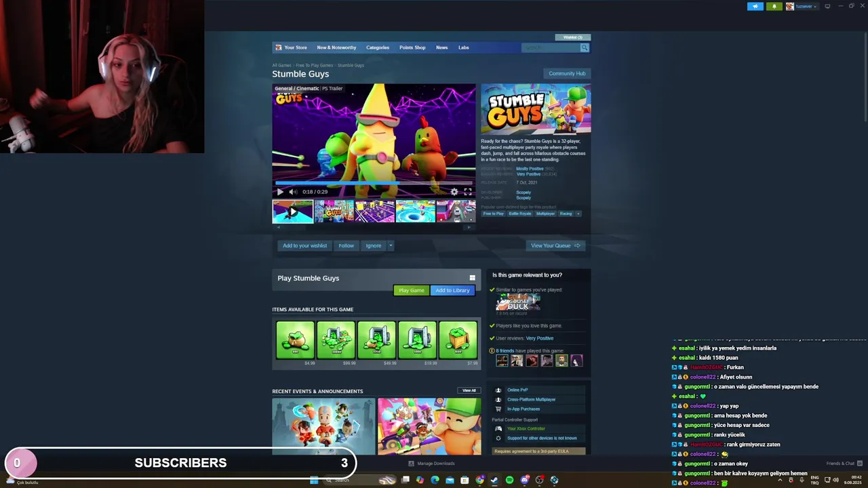868x488 pixels.
Task: Click Your Xbox Controller link
Action: click(526, 428)
